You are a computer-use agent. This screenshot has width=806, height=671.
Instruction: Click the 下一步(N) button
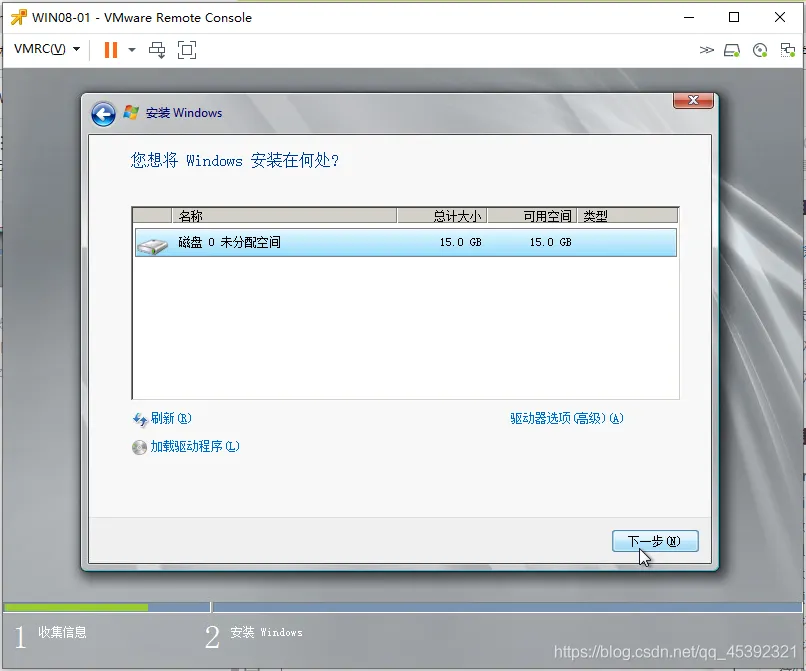(655, 541)
